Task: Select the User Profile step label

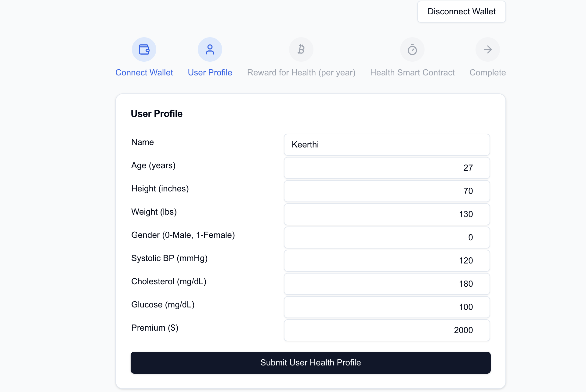Action: tap(210, 73)
